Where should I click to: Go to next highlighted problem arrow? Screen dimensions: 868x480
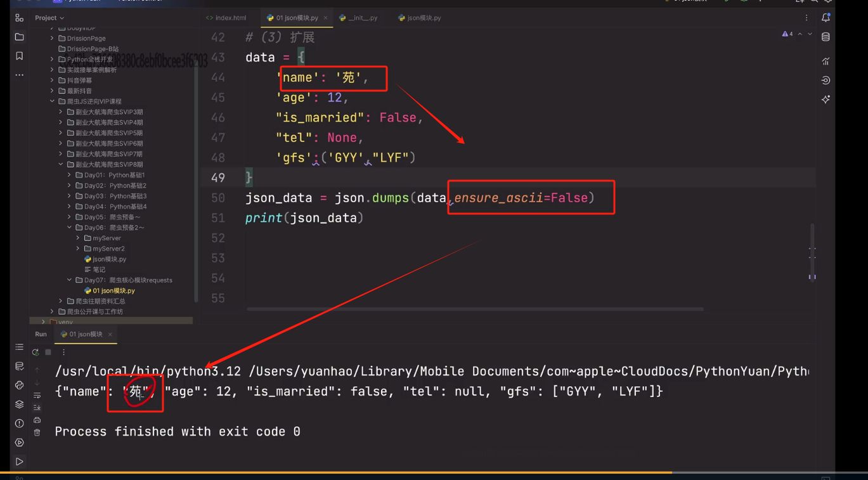tap(810, 34)
